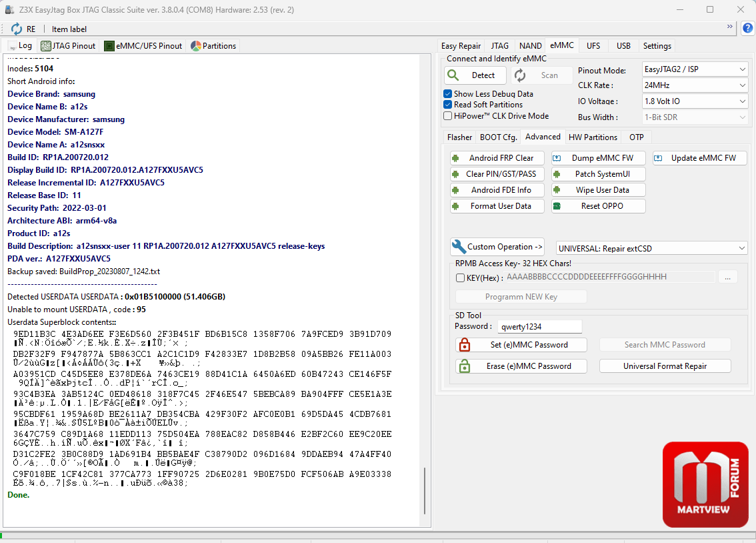Click the Update eMMC FW chip icon

(658, 158)
